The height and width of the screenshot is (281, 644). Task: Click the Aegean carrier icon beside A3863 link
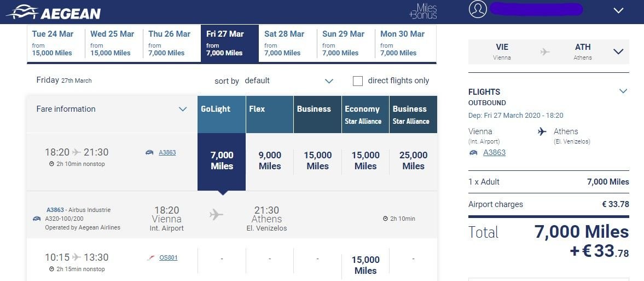coord(149,153)
